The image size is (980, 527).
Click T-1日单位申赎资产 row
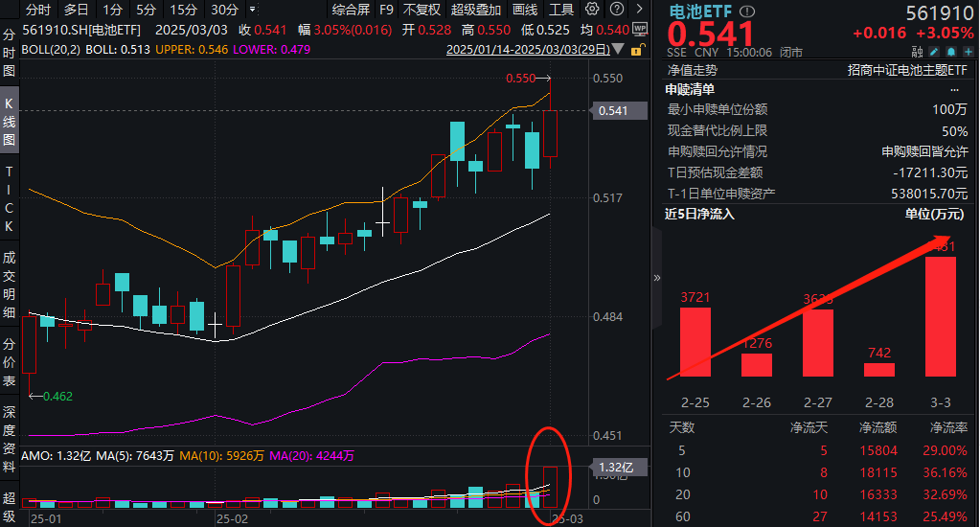817,194
